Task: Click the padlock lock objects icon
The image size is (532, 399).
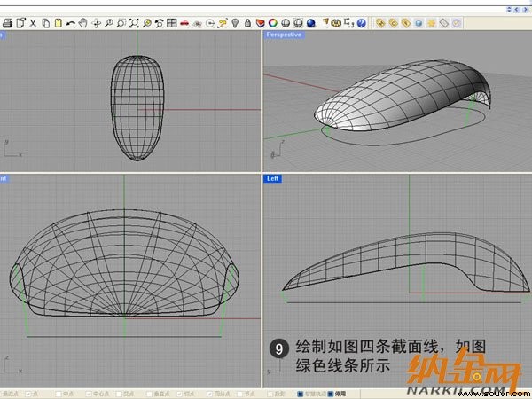Action: coord(247,23)
